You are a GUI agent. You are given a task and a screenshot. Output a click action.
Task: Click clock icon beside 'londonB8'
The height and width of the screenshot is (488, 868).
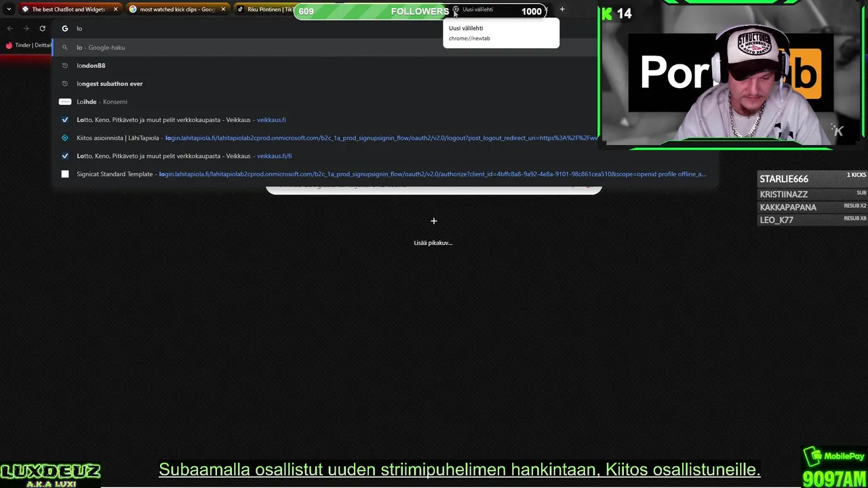pos(65,66)
